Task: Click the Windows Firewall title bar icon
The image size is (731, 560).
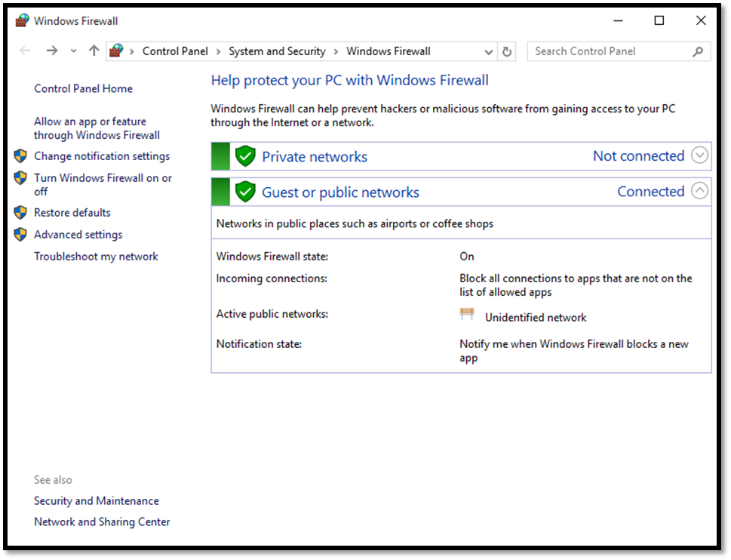Action: (22, 20)
